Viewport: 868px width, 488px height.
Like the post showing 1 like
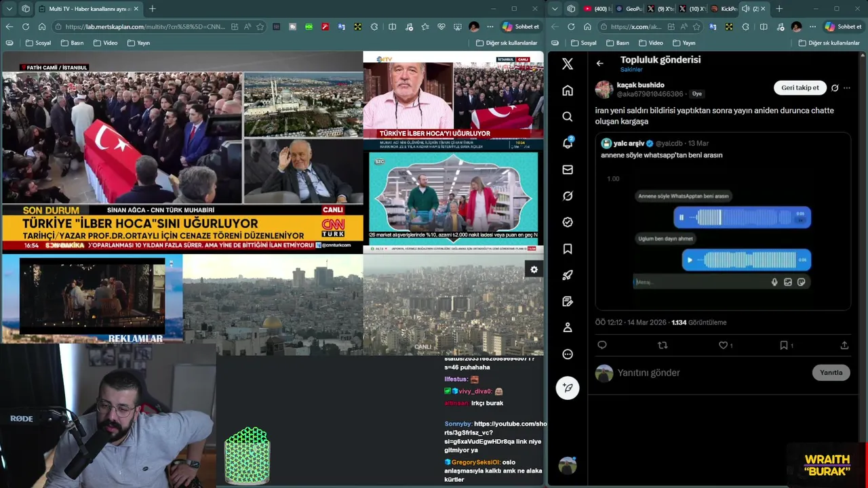click(x=724, y=345)
